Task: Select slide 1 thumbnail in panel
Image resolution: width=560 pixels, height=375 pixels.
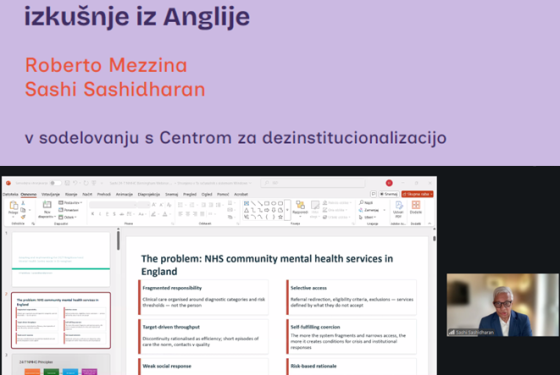Action: coord(61,259)
